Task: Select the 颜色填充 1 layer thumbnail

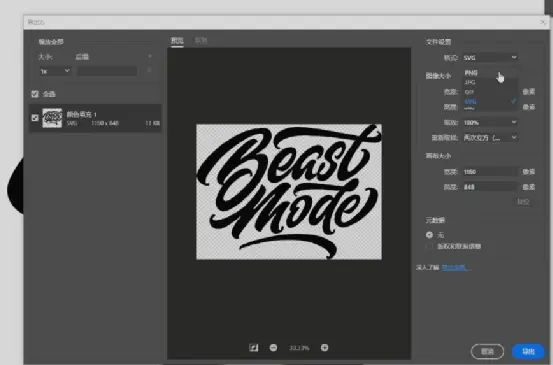Action: tap(52, 118)
